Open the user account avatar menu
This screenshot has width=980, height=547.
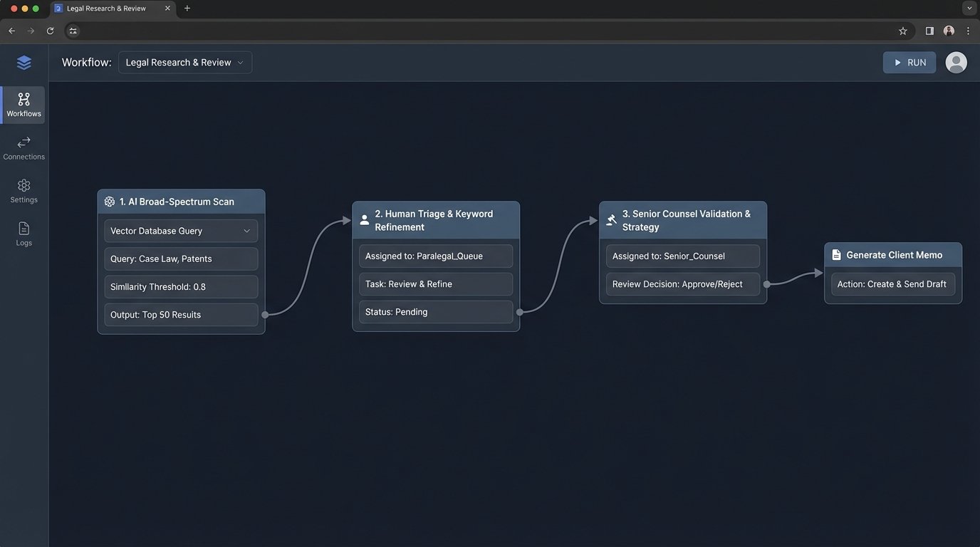[956, 63]
